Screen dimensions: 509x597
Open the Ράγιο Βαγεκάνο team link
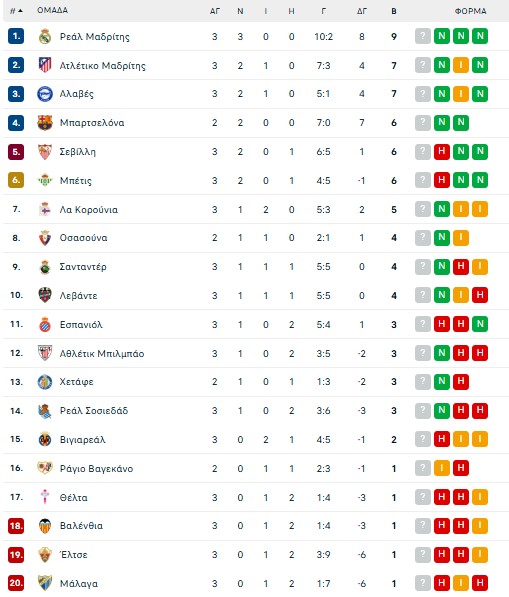[x=96, y=469]
